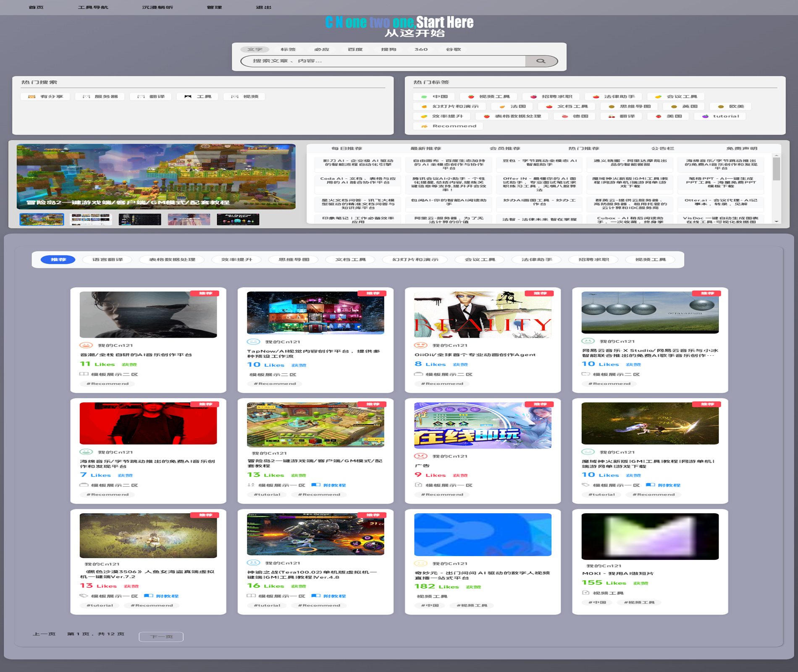798x672 pixels.
Task: Select the second carousel thumbnail below the banner
Action: (x=91, y=219)
